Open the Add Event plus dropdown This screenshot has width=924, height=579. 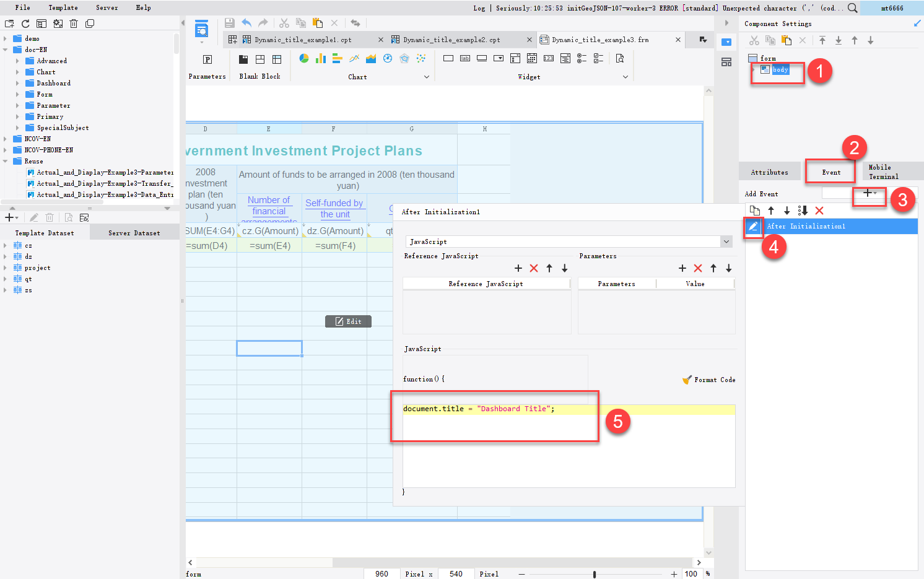[x=870, y=193]
